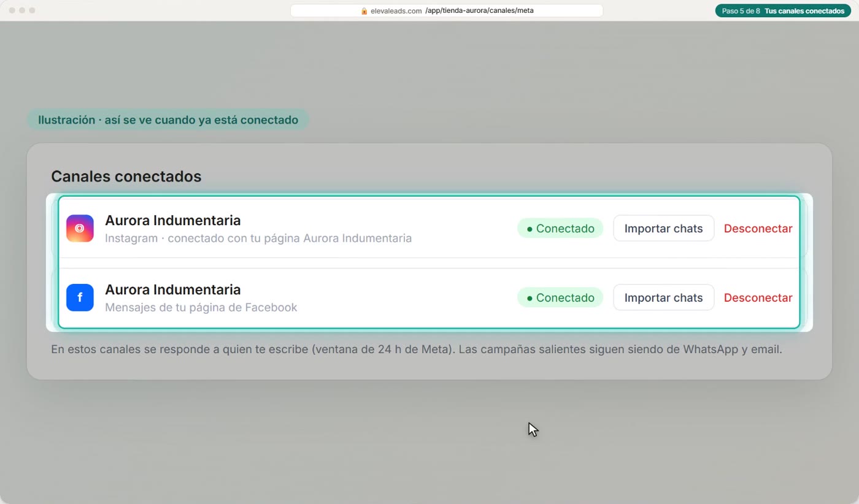Click the elevaleads.com address bar
Screen dimensions: 859x504
point(447,11)
